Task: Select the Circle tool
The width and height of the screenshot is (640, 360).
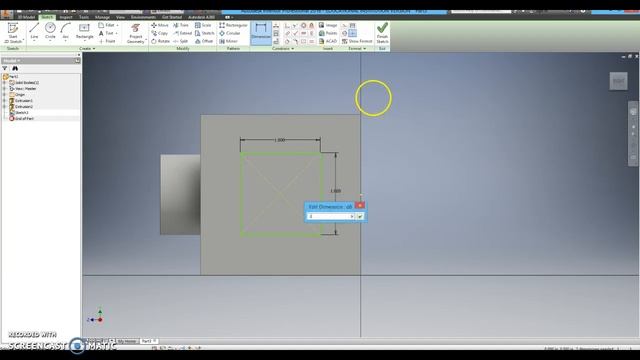Action: pos(50,31)
